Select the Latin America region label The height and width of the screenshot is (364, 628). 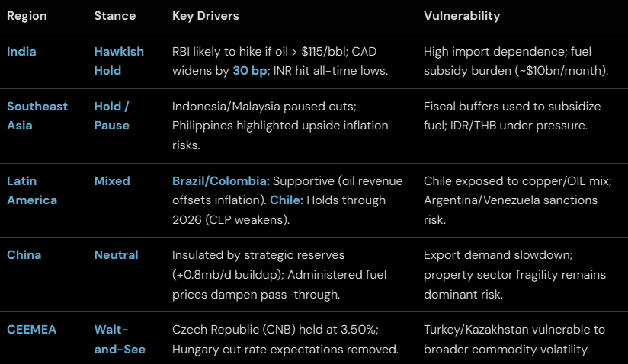pos(32,190)
